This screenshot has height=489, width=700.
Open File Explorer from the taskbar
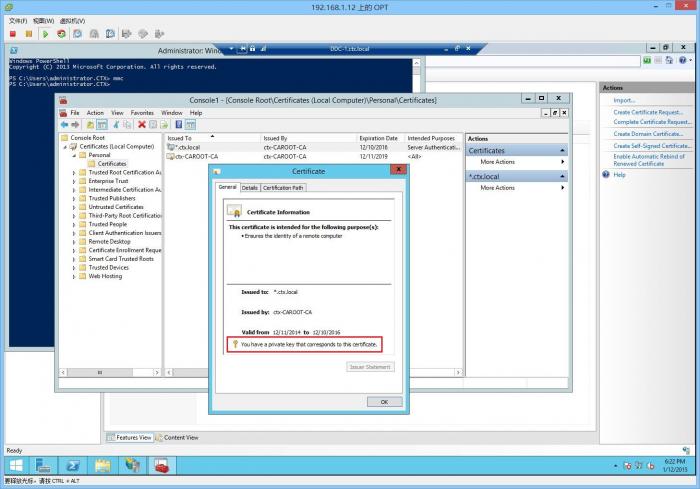[103, 465]
